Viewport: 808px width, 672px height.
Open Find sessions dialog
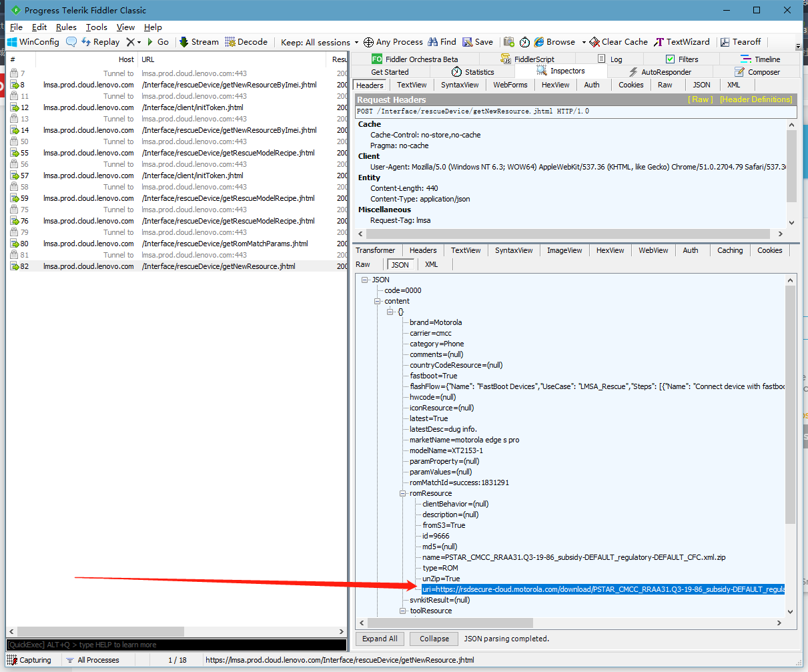(x=442, y=41)
